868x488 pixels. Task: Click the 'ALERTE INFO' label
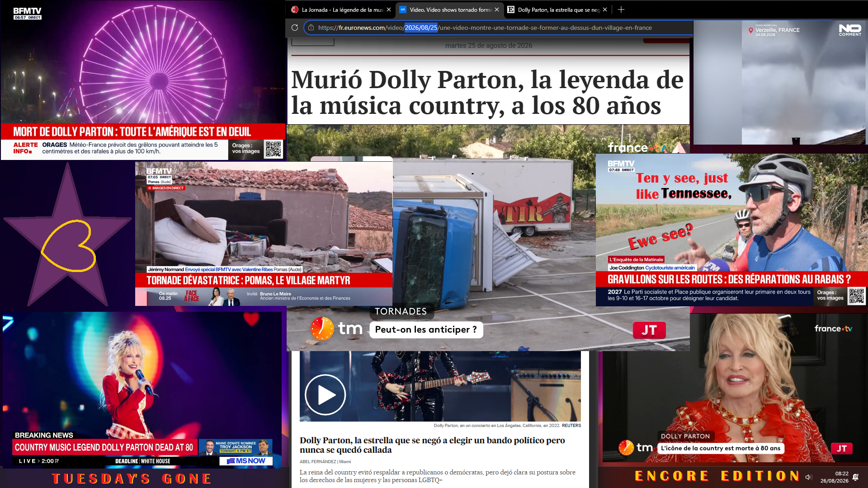[25, 148]
